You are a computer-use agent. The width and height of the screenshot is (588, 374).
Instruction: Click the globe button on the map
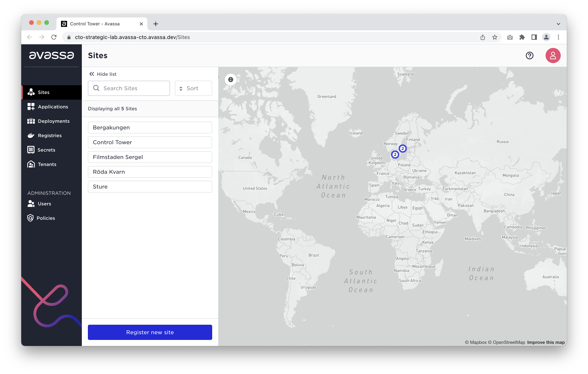tap(230, 79)
